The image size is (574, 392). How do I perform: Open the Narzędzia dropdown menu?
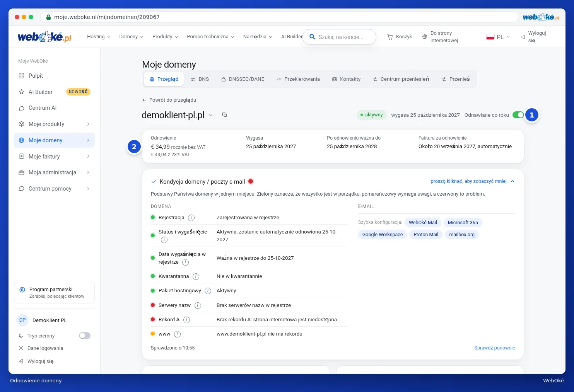coord(258,37)
